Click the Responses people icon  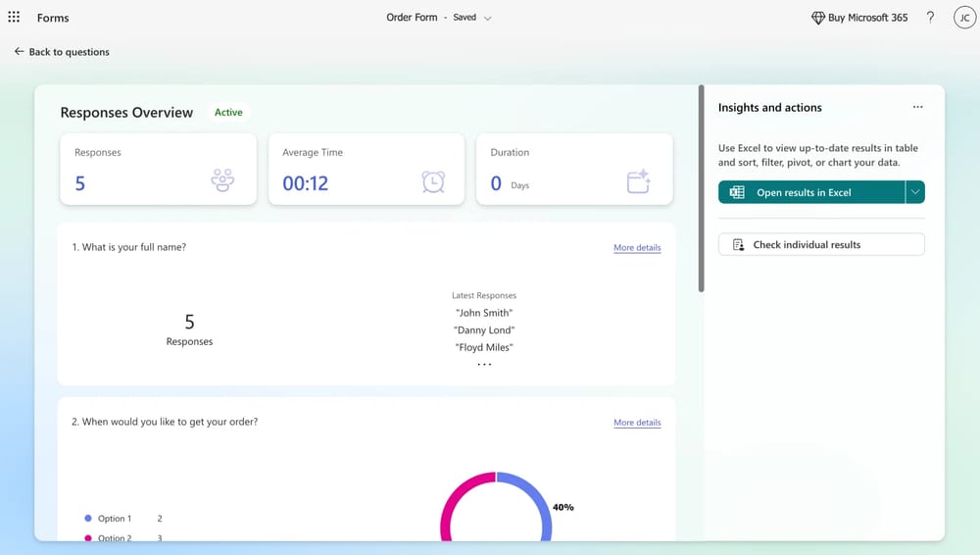click(222, 181)
